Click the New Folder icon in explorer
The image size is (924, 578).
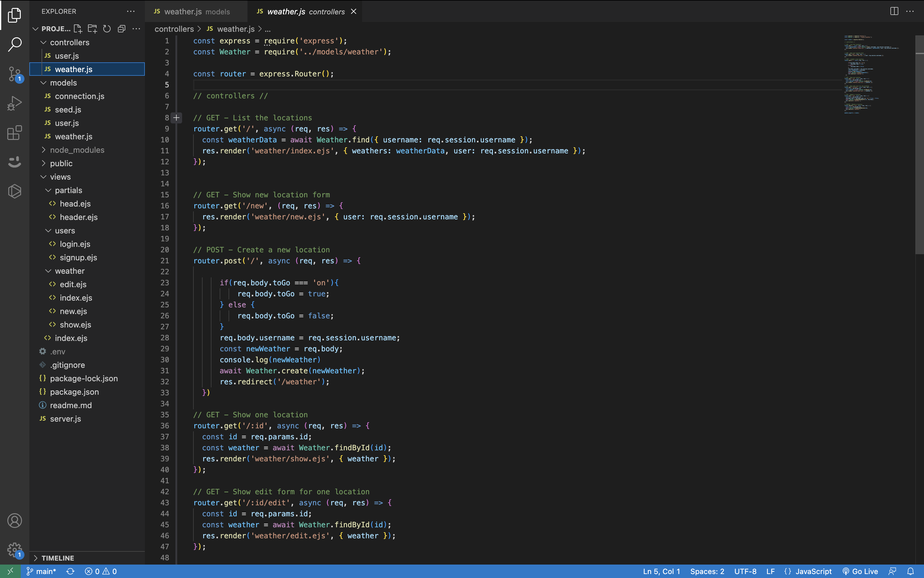92,29
